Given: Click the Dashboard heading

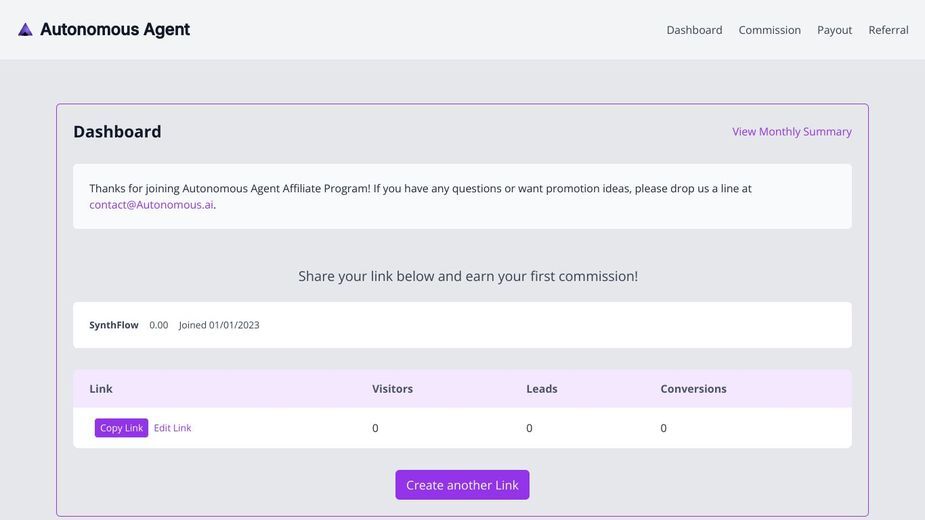Looking at the screenshot, I should coord(117,132).
